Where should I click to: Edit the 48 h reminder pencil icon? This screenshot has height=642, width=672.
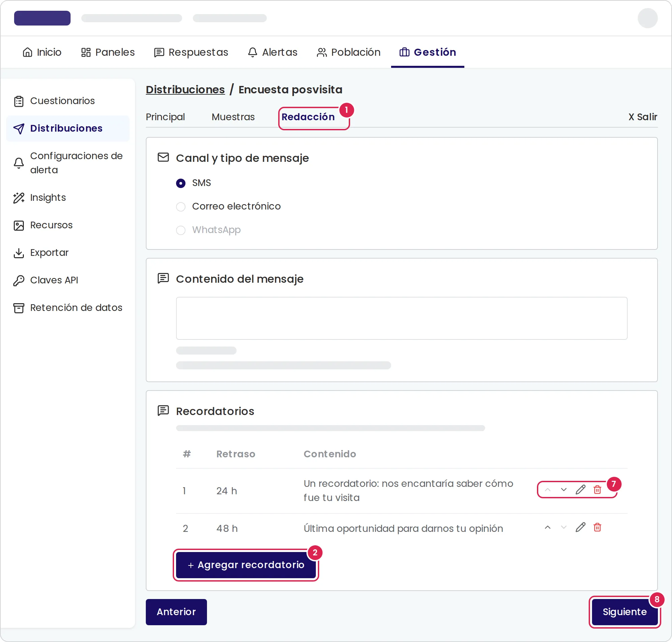pos(581,528)
